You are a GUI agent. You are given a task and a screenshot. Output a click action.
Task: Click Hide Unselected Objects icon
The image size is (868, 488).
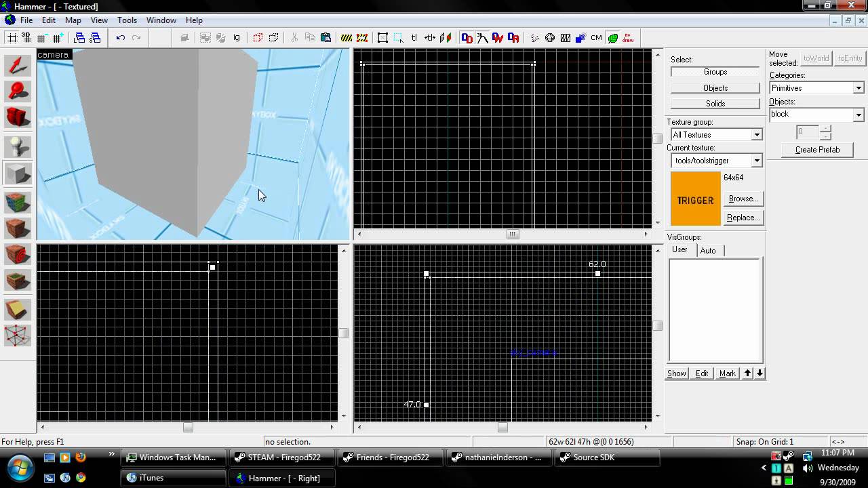tap(274, 38)
